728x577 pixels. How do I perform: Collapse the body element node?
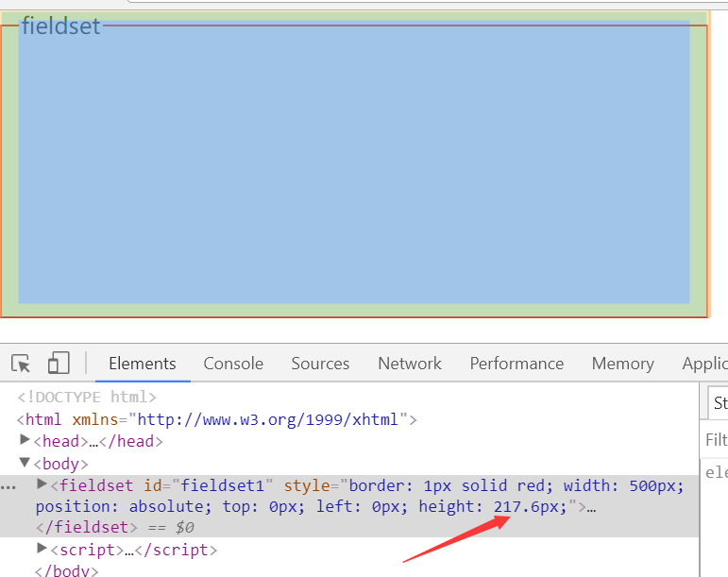(x=25, y=463)
